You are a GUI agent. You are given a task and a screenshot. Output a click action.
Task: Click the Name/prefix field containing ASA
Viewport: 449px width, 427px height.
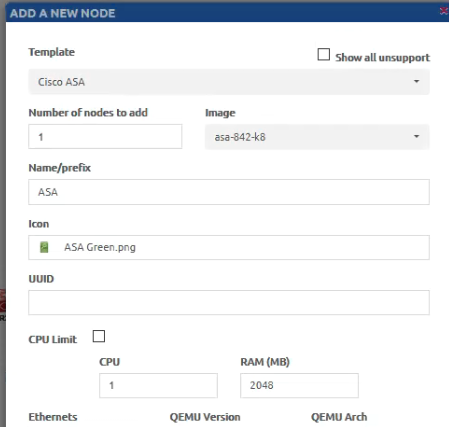tap(229, 192)
